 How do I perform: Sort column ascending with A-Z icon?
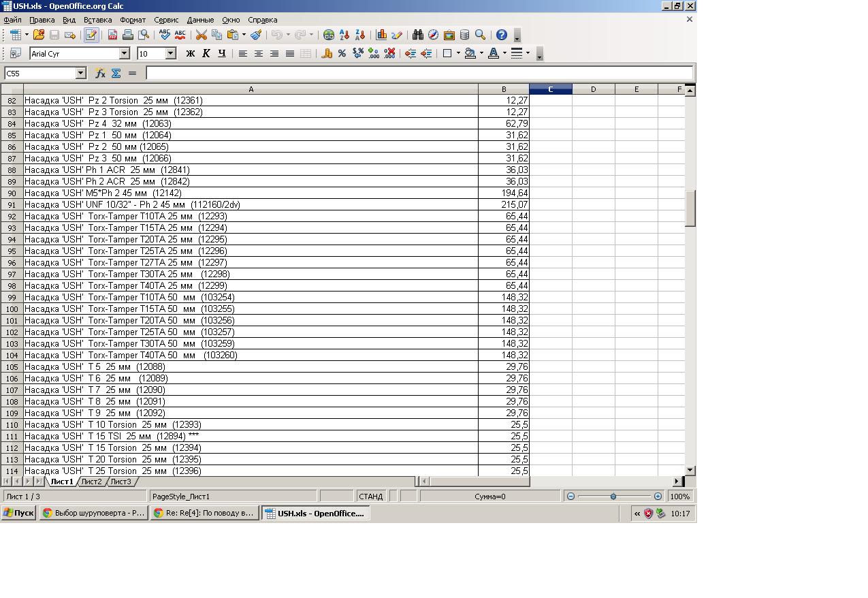click(x=344, y=35)
